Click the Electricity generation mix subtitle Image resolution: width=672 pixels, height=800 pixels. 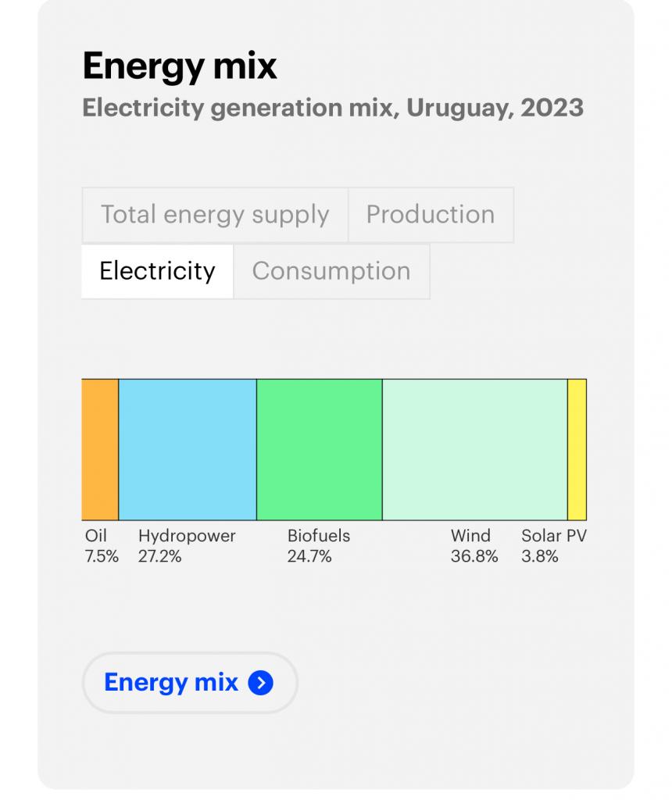point(333,108)
